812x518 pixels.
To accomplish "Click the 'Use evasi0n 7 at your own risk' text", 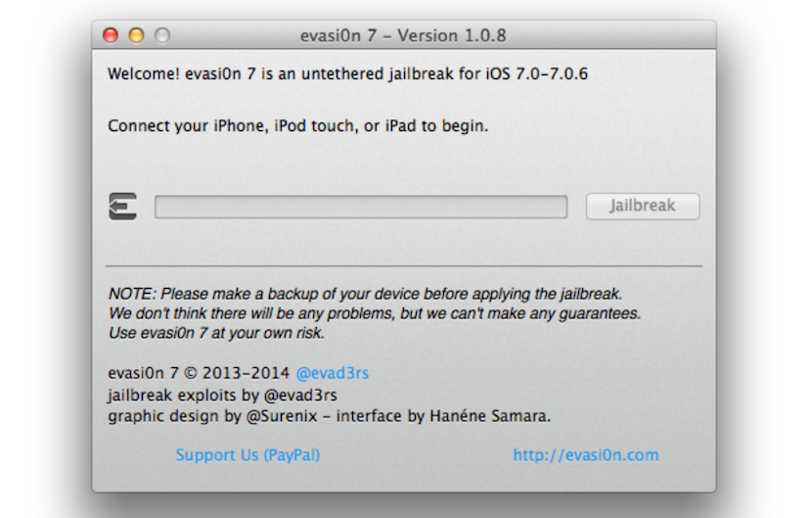I will pyautogui.click(x=216, y=333).
